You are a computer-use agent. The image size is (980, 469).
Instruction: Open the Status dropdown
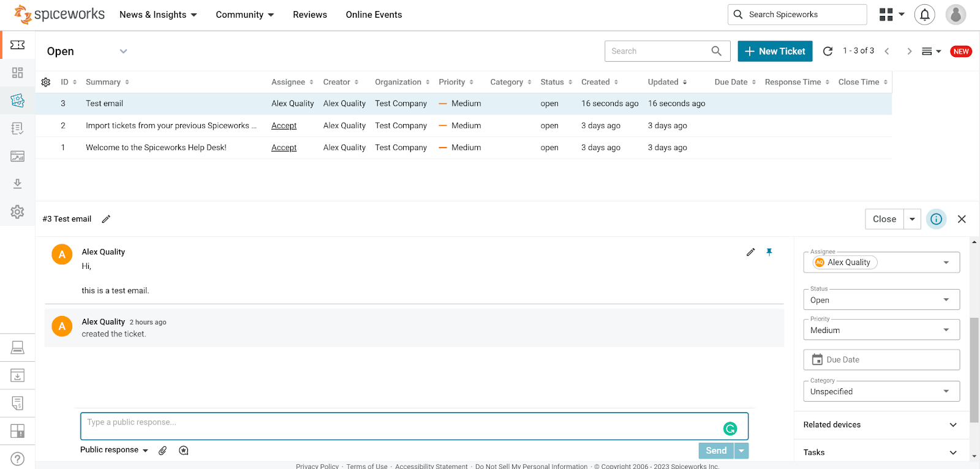[881, 300]
